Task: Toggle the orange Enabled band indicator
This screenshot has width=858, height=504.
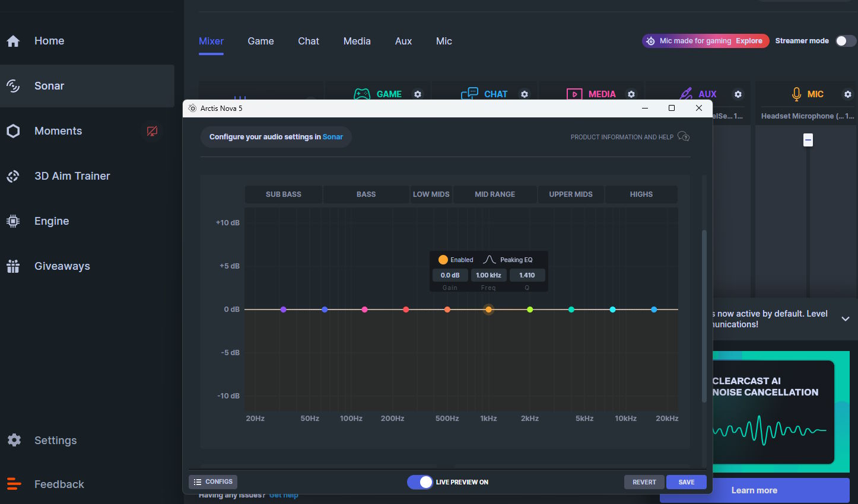Action: [443, 260]
